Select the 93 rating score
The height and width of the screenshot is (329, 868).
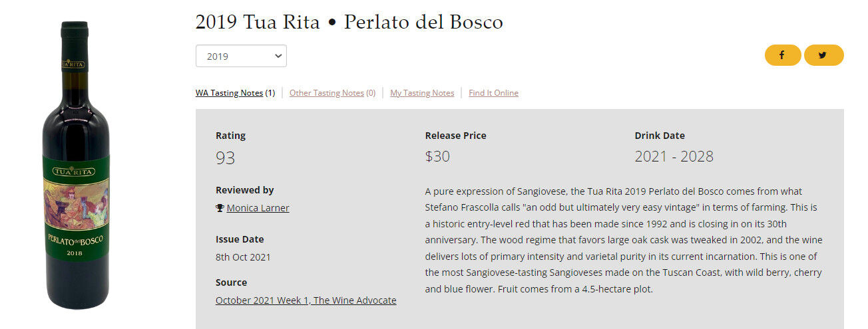click(x=226, y=158)
